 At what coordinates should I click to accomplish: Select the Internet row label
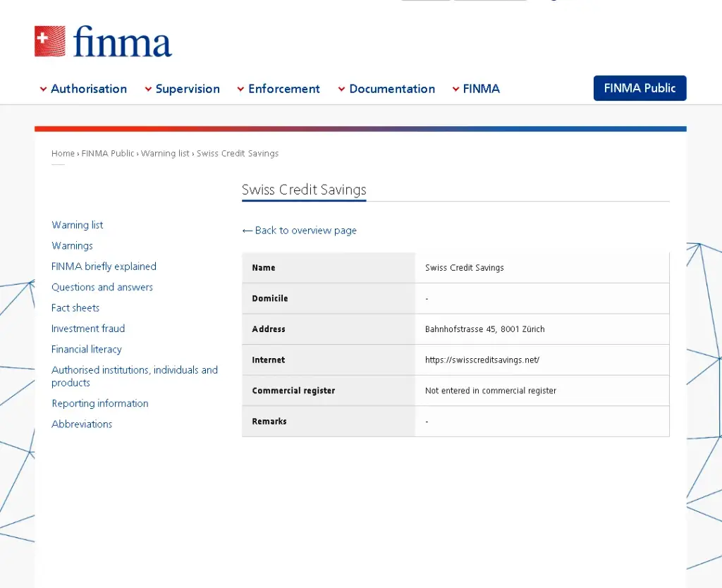(x=269, y=360)
